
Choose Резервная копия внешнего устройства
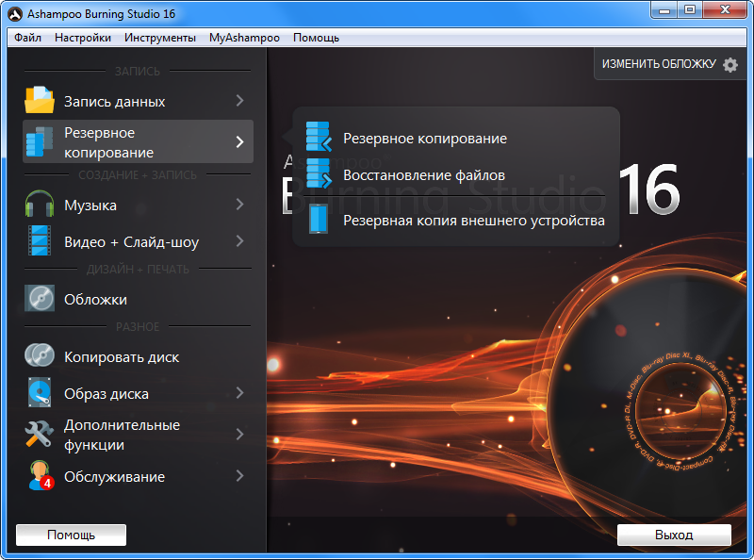pos(474,221)
